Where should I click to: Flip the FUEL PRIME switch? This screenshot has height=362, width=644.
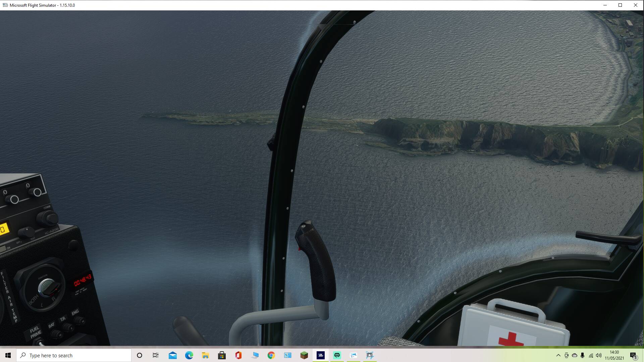pyautogui.click(x=41, y=343)
